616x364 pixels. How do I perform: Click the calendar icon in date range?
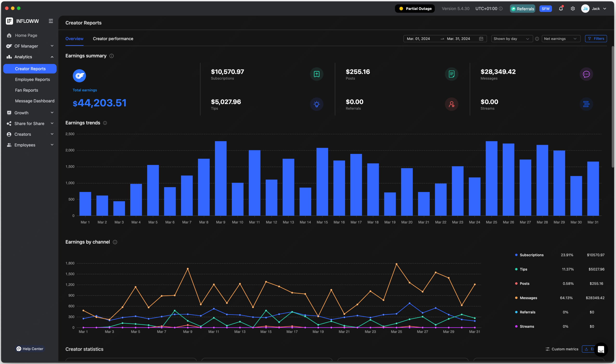click(x=481, y=39)
